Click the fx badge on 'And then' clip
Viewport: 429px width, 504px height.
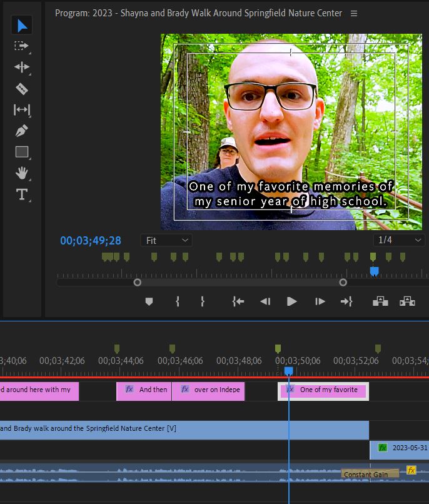(129, 389)
